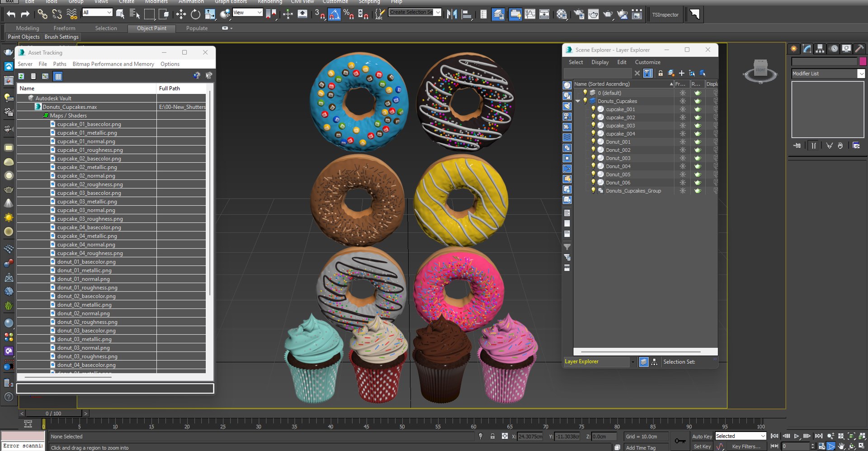The image size is (868, 451).
Task: Switch Asset Tracking to table view icon
Action: click(x=58, y=76)
